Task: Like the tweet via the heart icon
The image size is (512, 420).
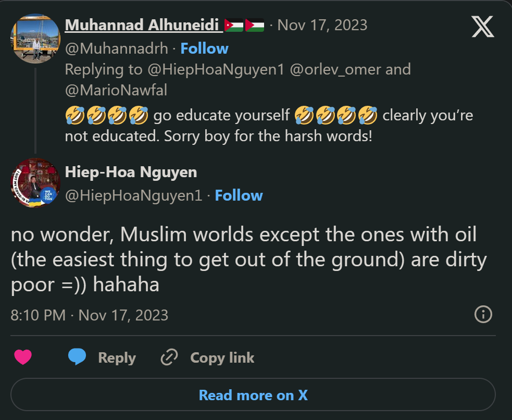Action: pos(24,357)
